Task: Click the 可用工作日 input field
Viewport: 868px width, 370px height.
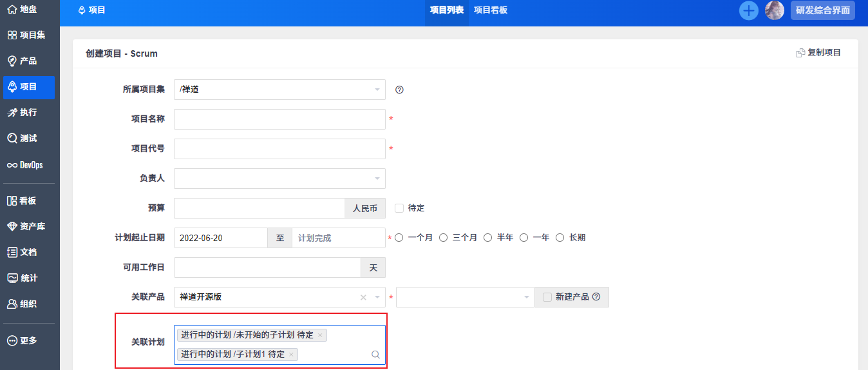Action: coord(267,268)
